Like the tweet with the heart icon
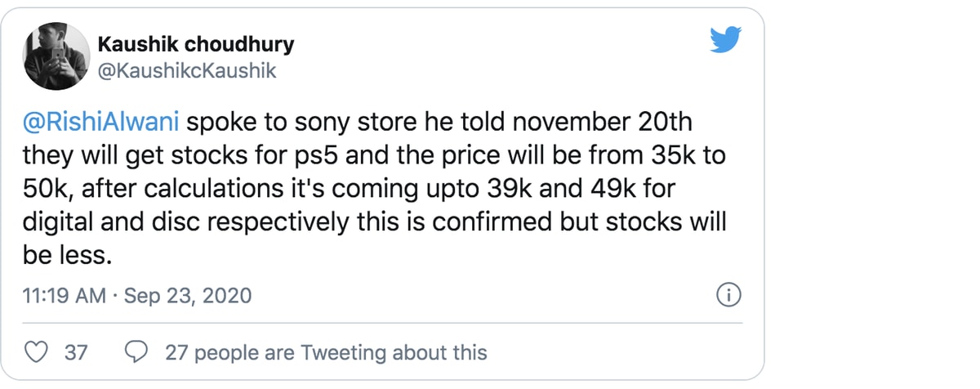980x389 pixels. point(37,352)
